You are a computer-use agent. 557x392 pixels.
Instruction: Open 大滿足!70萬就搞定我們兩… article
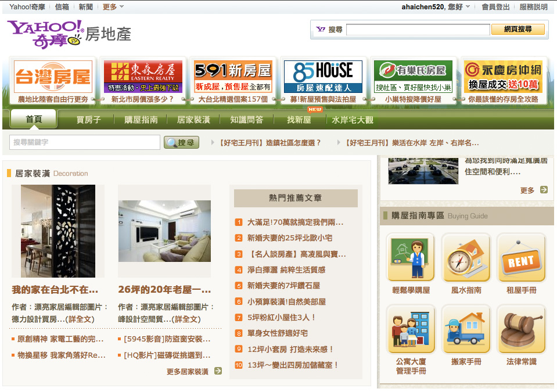[x=295, y=222]
